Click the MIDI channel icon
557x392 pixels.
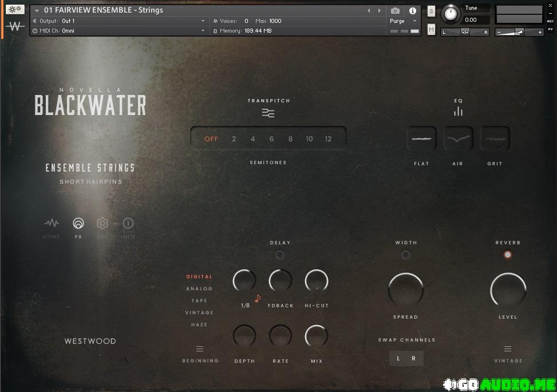tap(35, 31)
